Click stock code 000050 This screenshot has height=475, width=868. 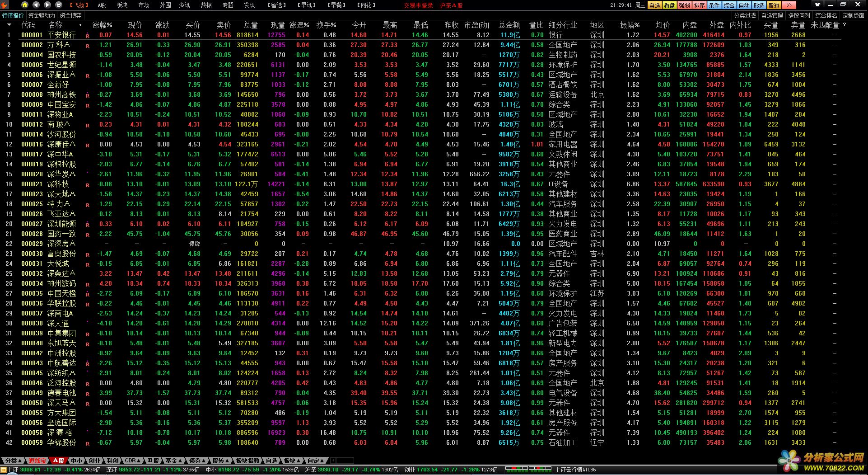click(32, 403)
